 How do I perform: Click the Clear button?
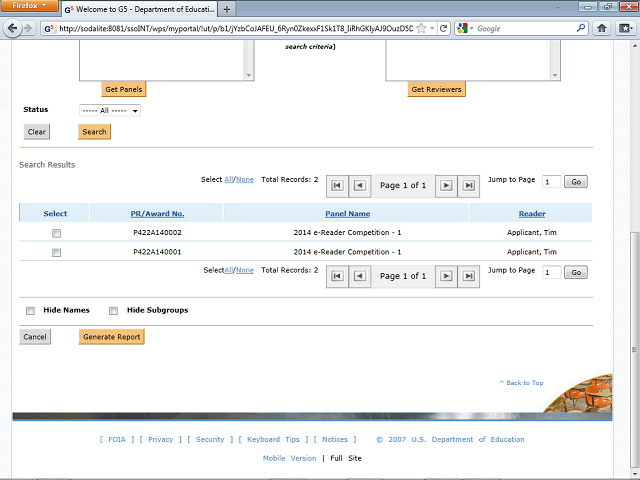[x=37, y=132]
